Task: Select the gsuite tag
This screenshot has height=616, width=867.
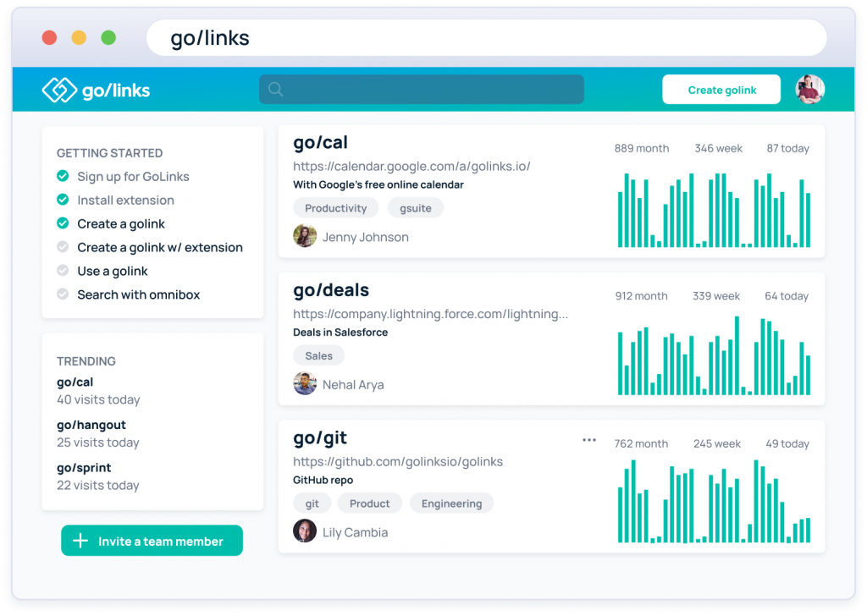Action: pyautogui.click(x=415, y=207)
